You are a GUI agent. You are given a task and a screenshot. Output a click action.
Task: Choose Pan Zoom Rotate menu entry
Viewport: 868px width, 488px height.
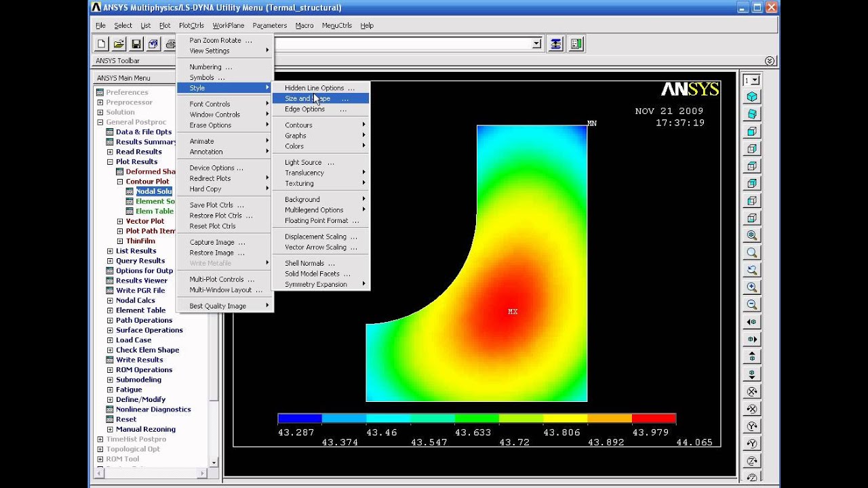224,40
